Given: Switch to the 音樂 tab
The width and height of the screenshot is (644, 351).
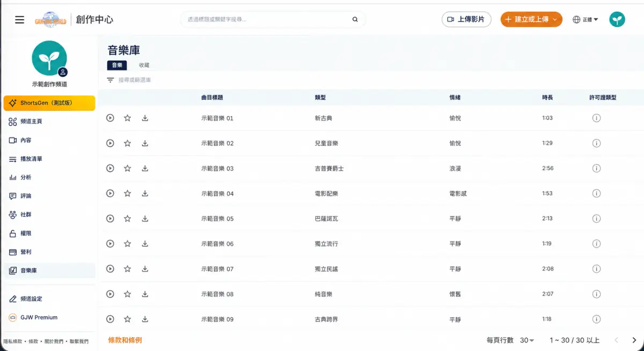Looking at the screenshot, I should [117, 65].
